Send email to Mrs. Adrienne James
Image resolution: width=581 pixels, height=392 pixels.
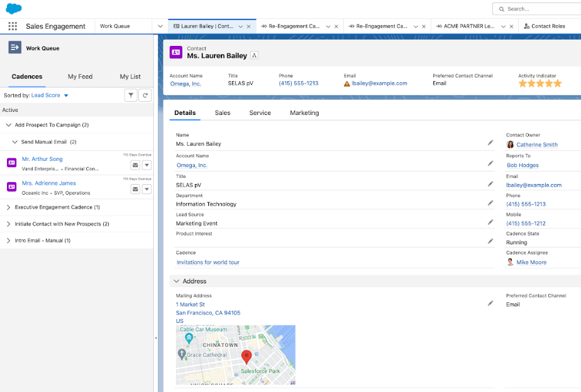tap(135, 189)
